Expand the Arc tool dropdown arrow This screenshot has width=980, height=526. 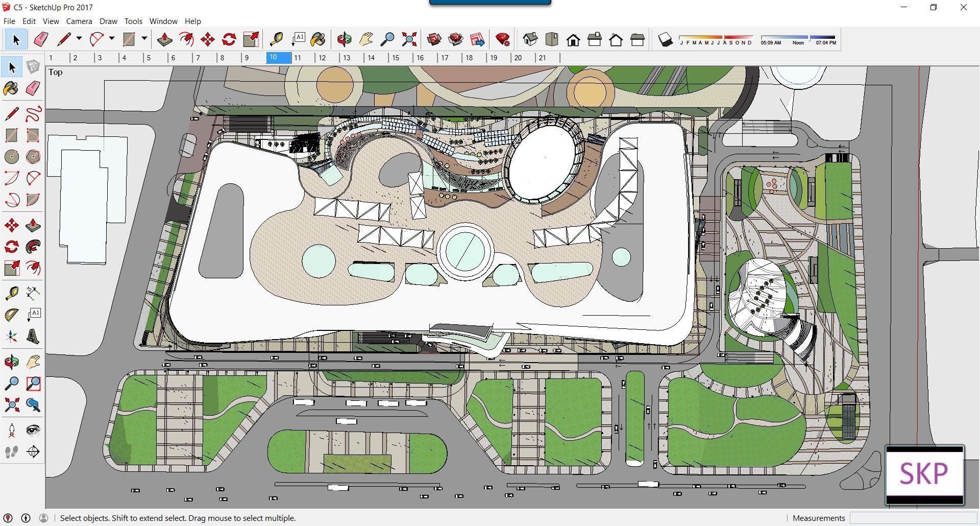(x=112, y=39)
